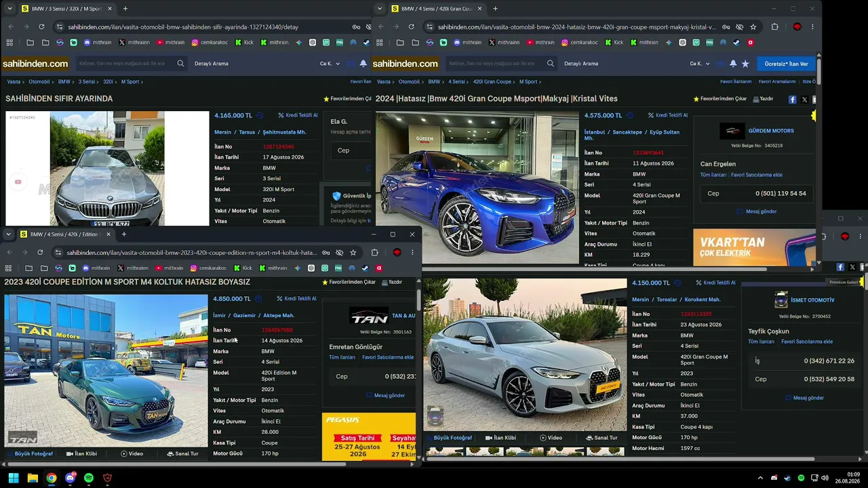The height and width of the screenshot is (488, 868).
Task: Click Ücretsiz İlan Ver button
Action: (x=786, y=64)
